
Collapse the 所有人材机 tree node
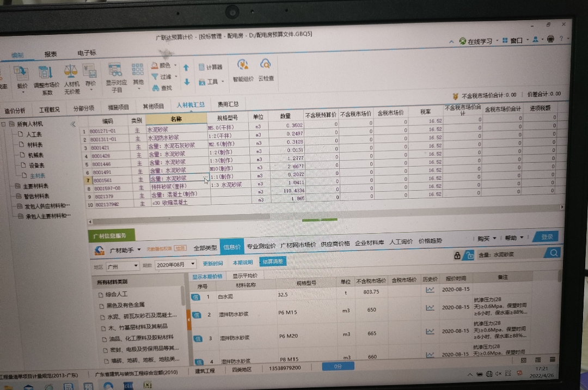pos(3,124)
